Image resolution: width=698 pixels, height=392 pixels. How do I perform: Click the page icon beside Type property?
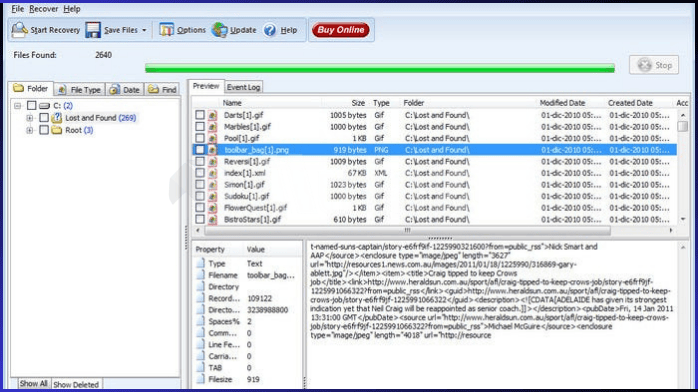click(x=201, y=263)
